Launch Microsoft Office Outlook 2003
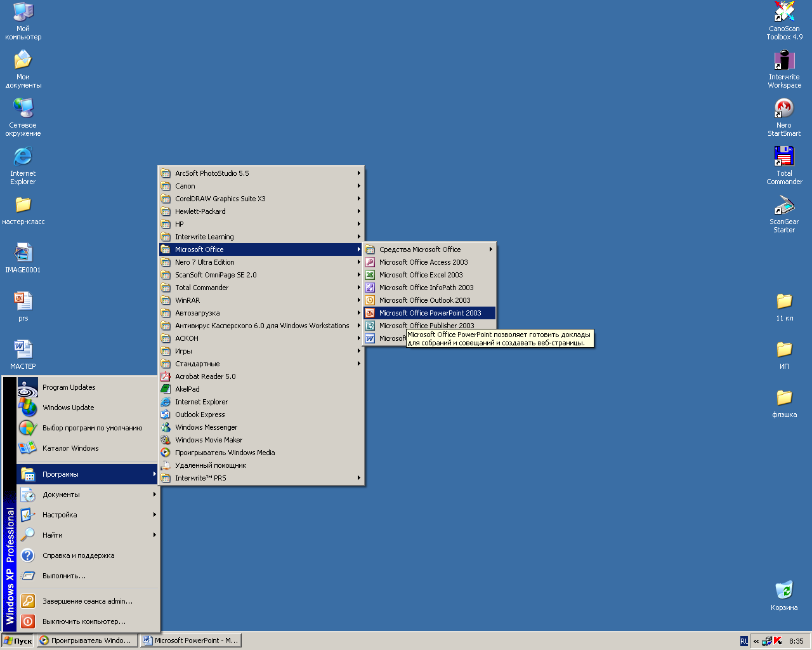The image size is (812, 650). pos(429,300)
